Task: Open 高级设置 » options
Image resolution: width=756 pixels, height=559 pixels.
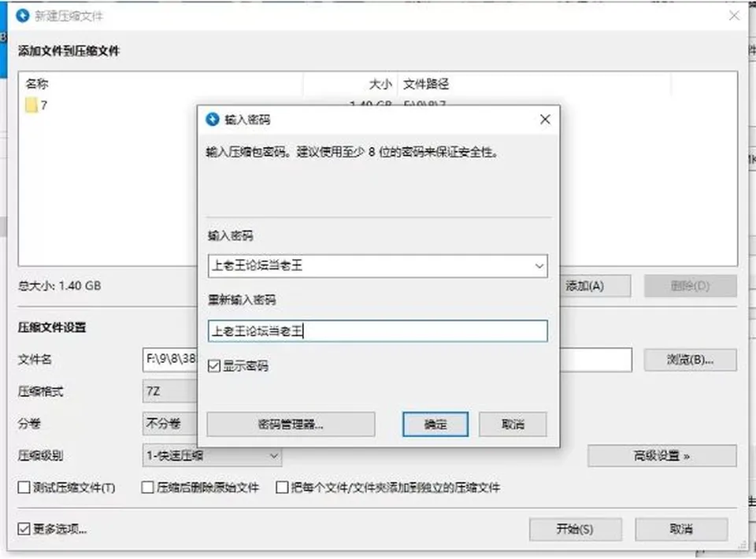Action: point(662,455)
